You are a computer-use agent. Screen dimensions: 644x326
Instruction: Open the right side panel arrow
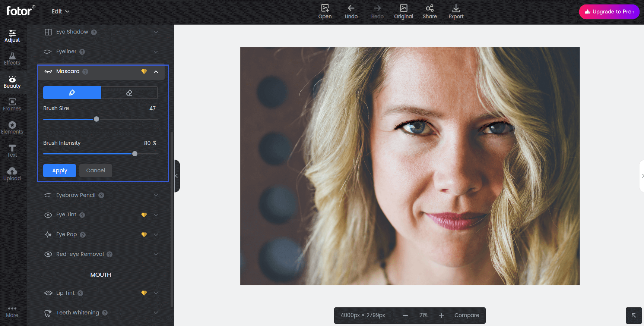coord(642,176)
